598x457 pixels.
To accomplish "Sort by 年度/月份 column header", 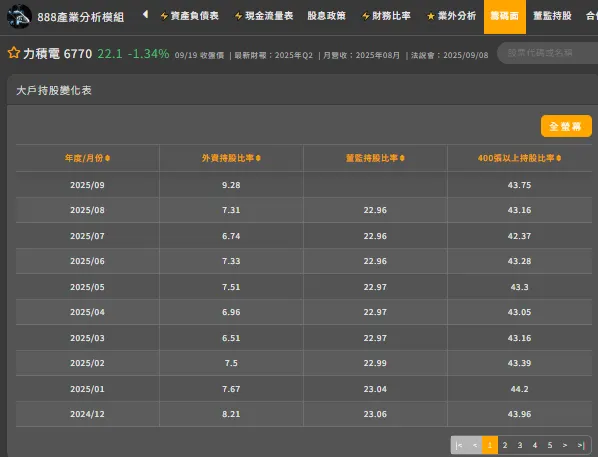I will tap(87, 158).
